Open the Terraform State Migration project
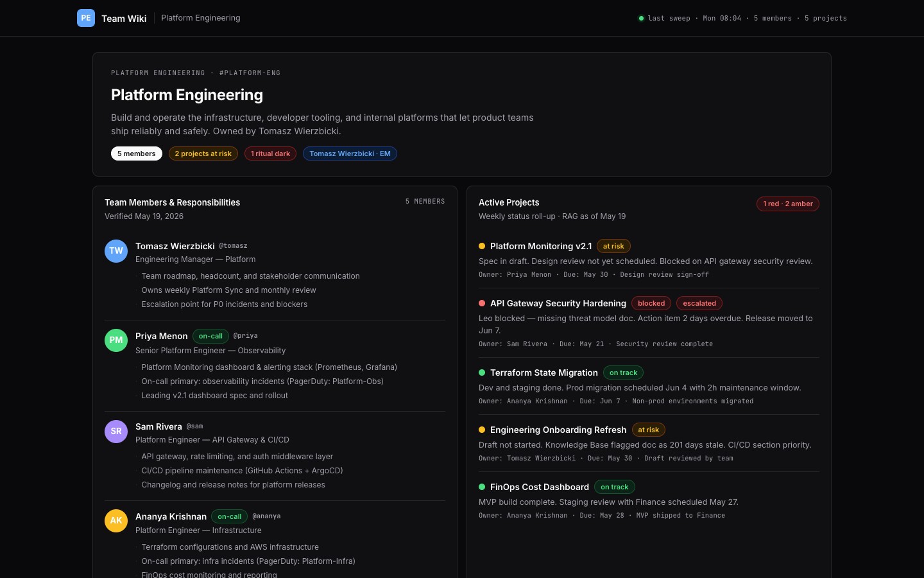924x578 pixels. coord(544,372)
